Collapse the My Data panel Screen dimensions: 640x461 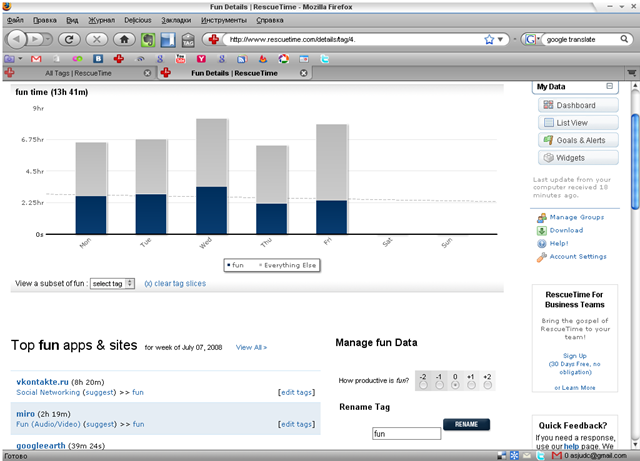click(x=609, y=86)
